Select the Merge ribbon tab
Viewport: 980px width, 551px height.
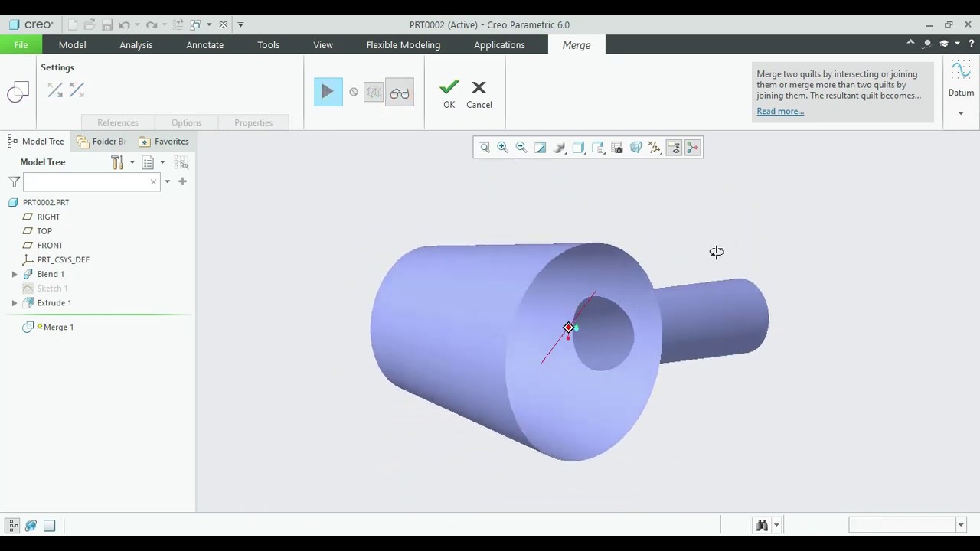(x=577, y=44)
